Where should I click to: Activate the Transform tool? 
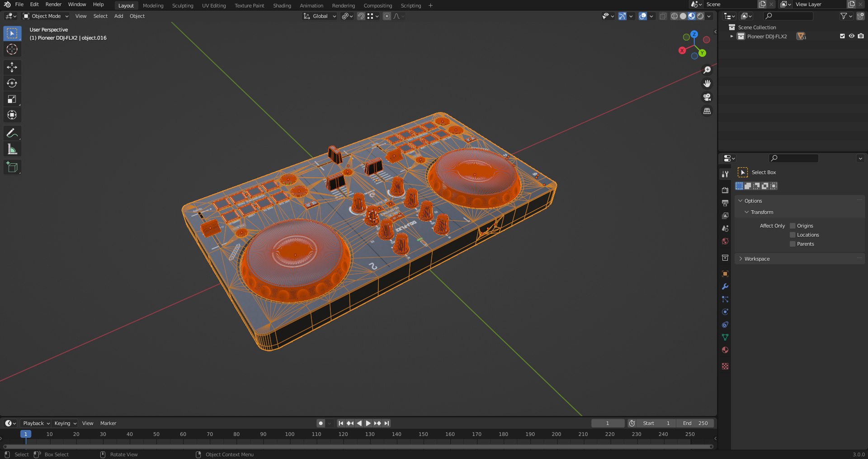point(12,115)
